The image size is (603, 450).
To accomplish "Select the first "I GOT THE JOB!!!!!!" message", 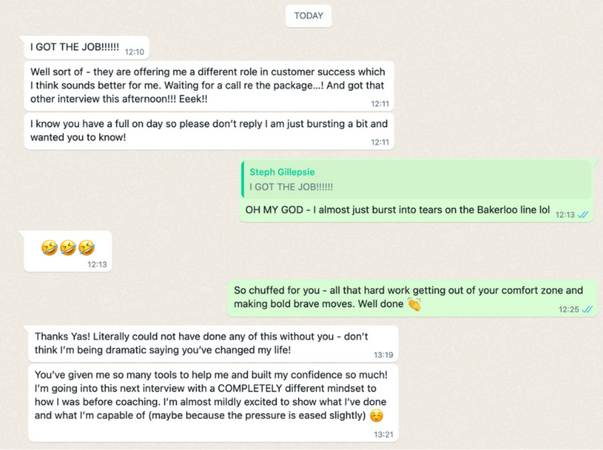I will (x=75, y=46).
